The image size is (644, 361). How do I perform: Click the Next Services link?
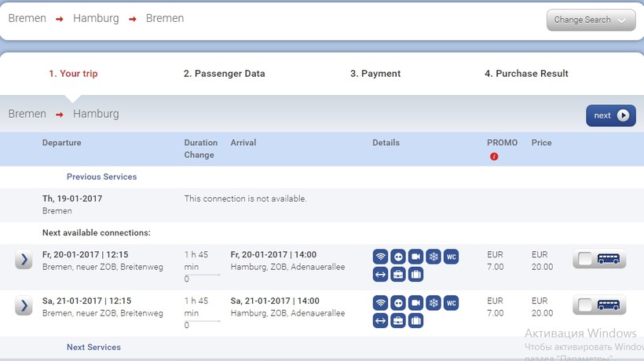93,348
